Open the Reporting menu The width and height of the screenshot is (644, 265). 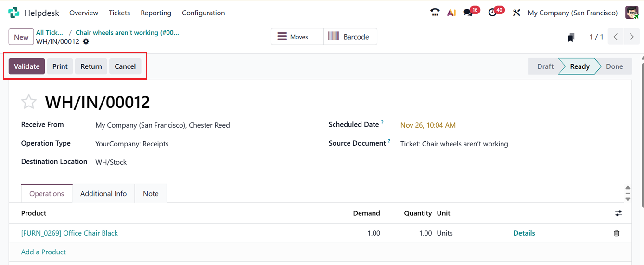pos(156,13)
